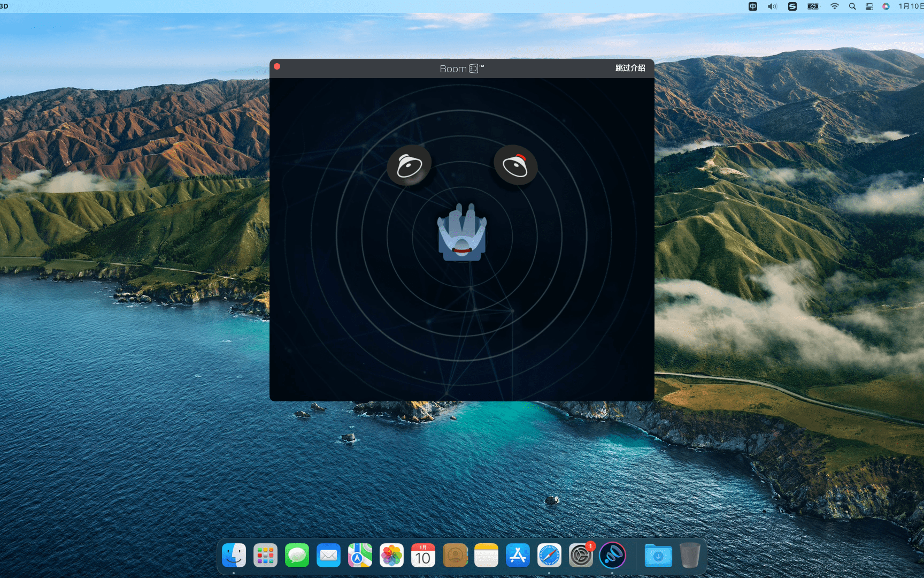Viewport: 924px width, 578px height.
Task: Open Spotlight search in the menu bar
Action: pos(852,6)
